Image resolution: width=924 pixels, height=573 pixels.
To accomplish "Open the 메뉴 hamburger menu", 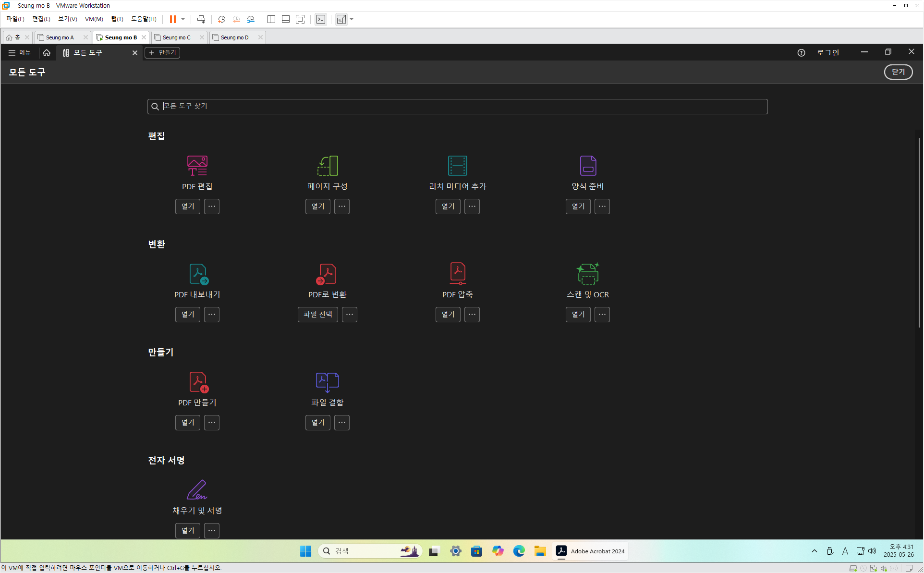I will point(20,53).
